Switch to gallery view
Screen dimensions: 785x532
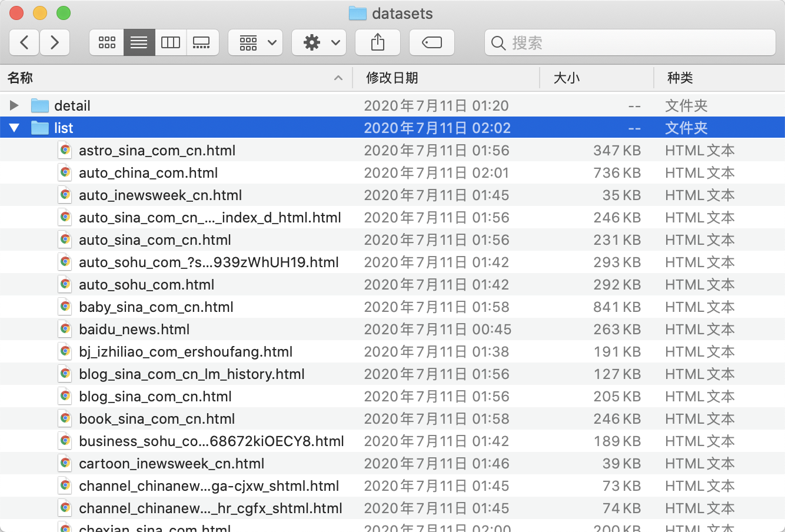point(202,42)
